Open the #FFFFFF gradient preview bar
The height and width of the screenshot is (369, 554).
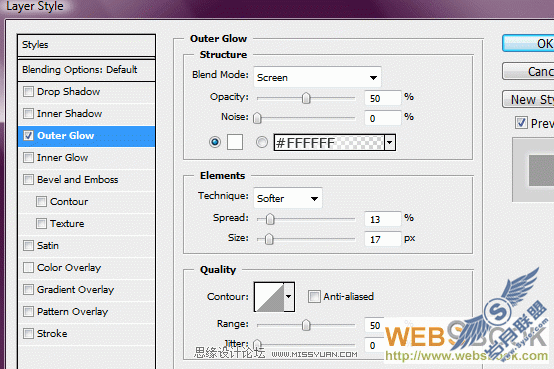(x=329, y=142)
